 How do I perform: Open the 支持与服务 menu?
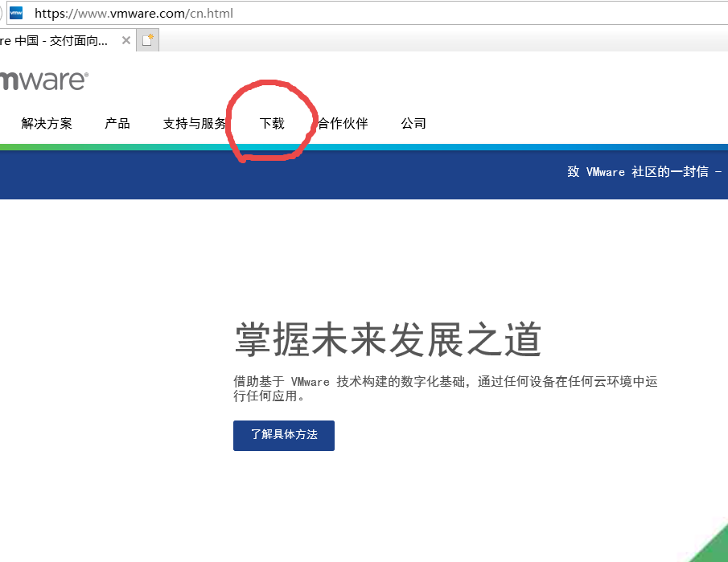pos(195,124)
